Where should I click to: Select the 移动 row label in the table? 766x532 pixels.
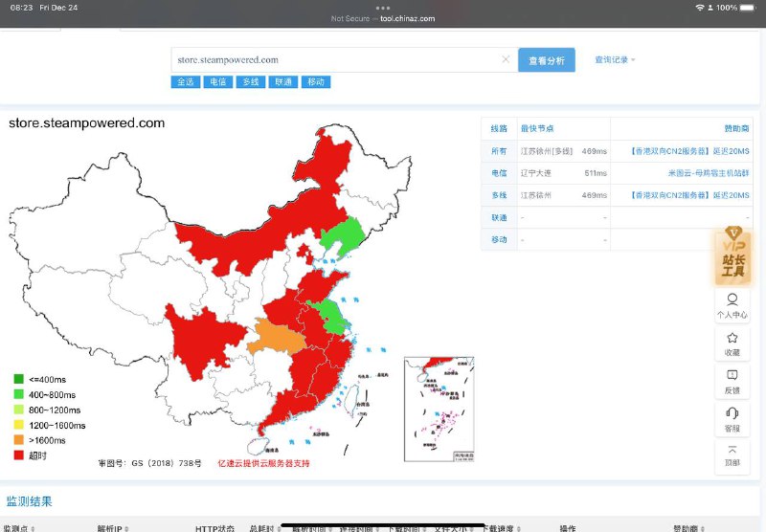pos(499,239)
